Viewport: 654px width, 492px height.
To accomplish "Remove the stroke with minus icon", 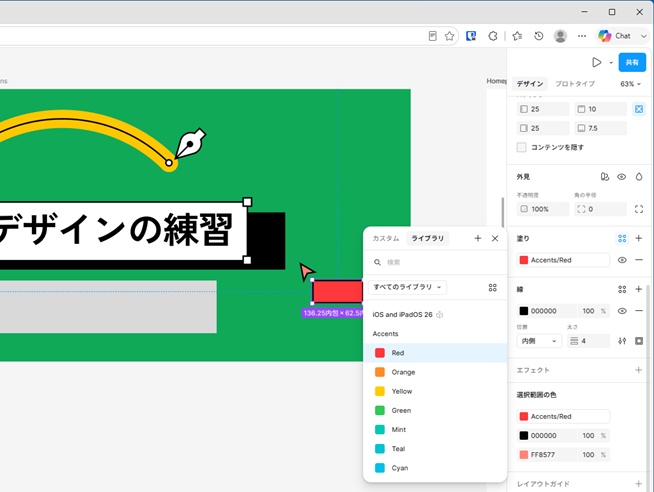I will pyautogui.click(x=639, y=311).
